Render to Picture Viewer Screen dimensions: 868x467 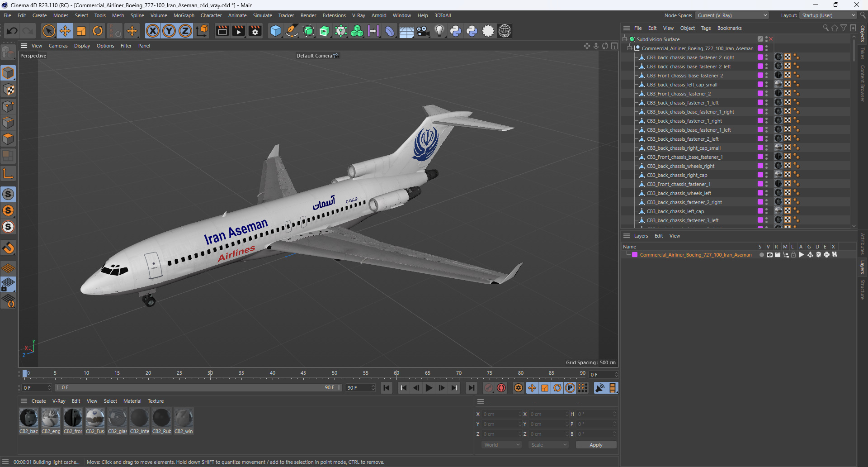pyautogui.click(x=239, y=31)
